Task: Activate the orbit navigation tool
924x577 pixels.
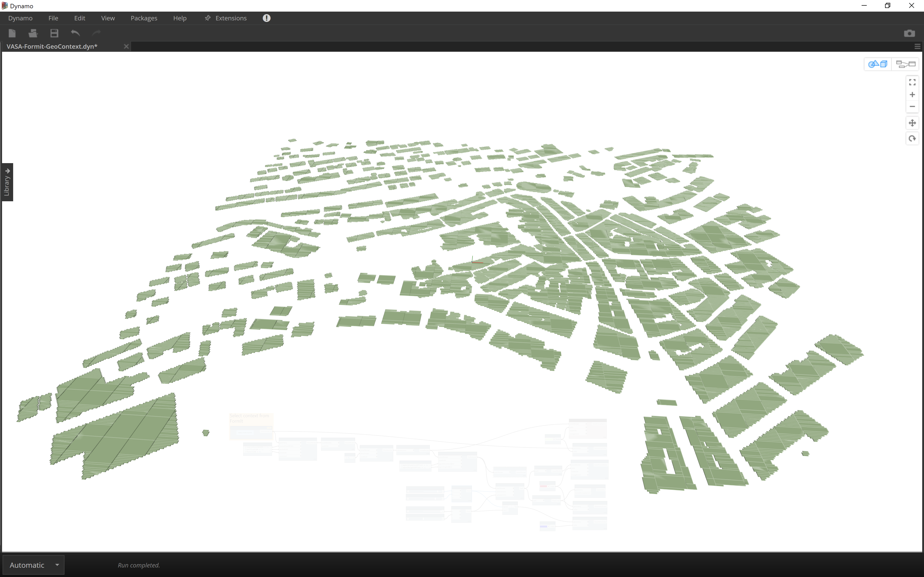Action: pyautogui.click(x=912, y=139)
